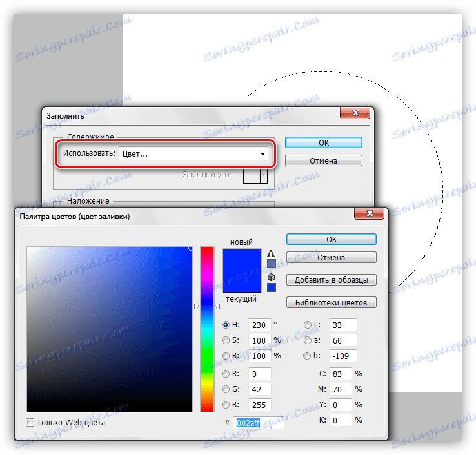The width and height of the screenshot is (476, 455).
Task: Select the in-gamut color swatch below the warning triangle
Action: pos(272,264)
